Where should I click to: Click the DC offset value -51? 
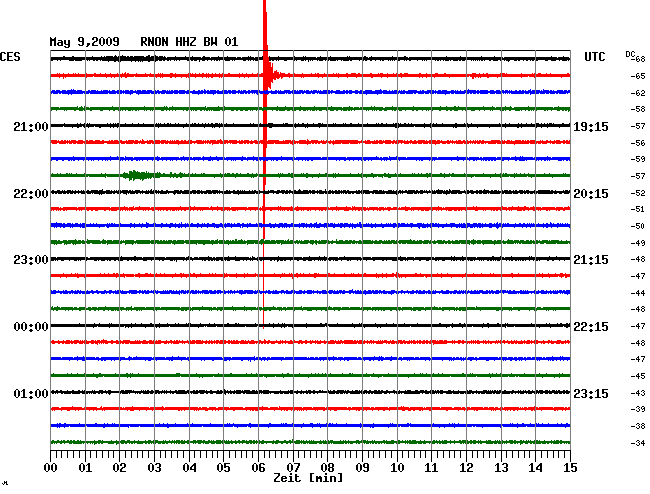[638, 209]
